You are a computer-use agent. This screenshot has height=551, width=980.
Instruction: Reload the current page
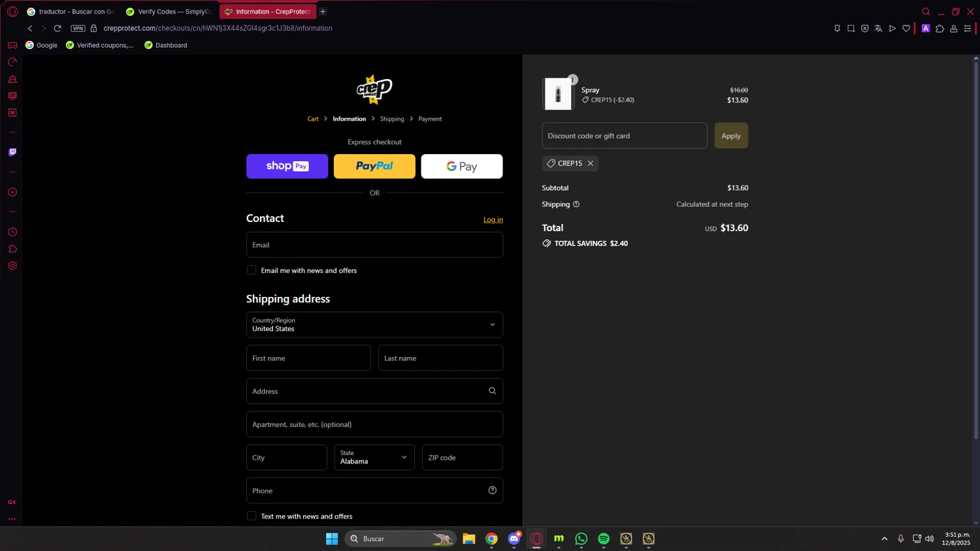coord(57,28)
